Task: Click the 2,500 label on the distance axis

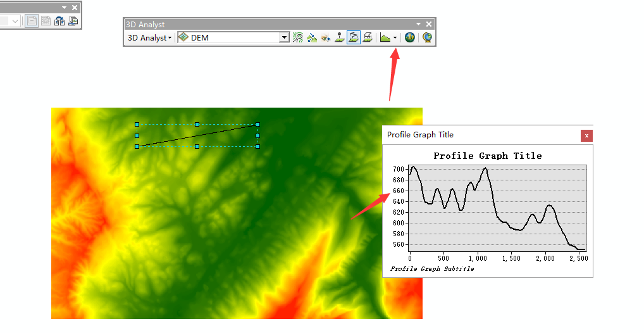Action: click(579, 258)
